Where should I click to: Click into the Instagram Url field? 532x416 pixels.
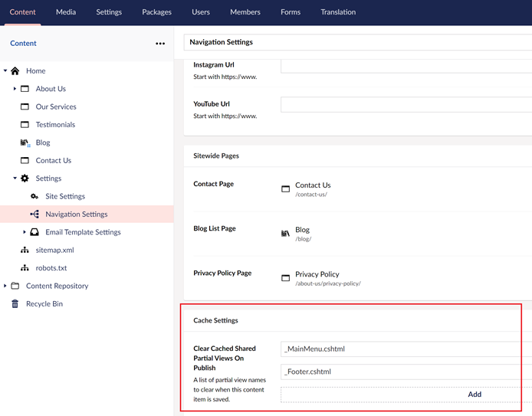click(406, 65)
